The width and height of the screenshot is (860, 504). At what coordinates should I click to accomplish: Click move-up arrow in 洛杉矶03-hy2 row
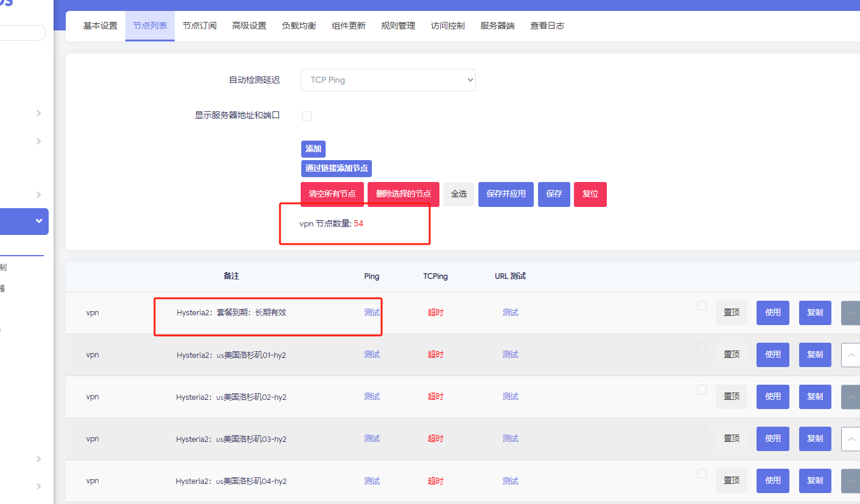point(851,439)
